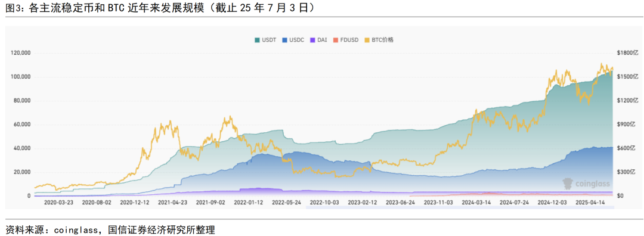Hide the FDUSD series in legend
The width and height of the screenshot is (644, 236).
pos(345,40)
